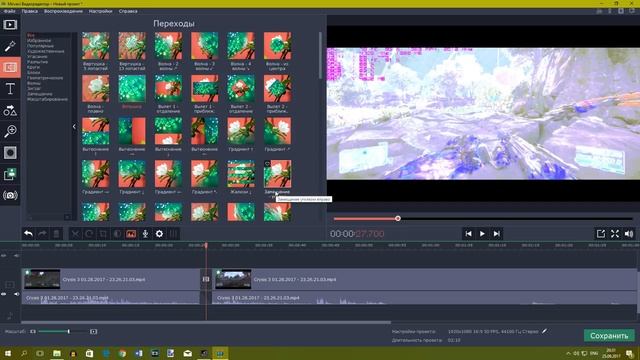Toggle visibility eye of the main video track
Screen dimensions: 640x360
coord(4,294)
